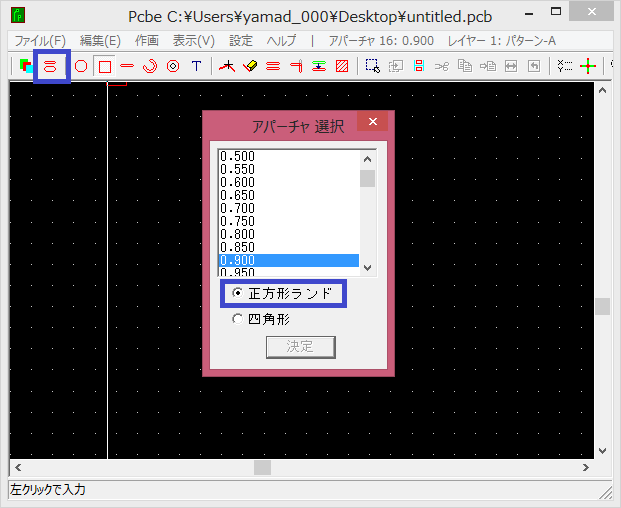Open the ファイル(F) menu

point(40,41)
